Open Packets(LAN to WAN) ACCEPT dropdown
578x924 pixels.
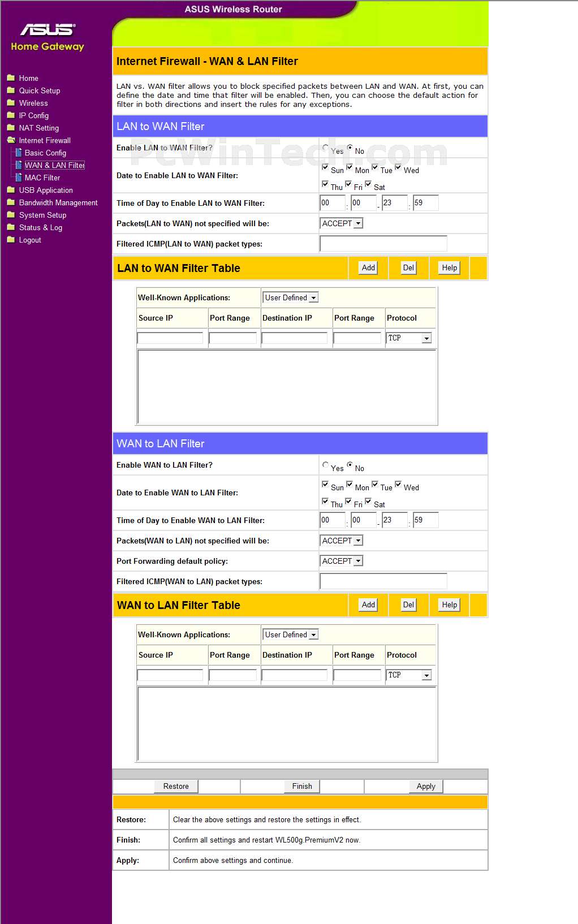pos(342,223)
